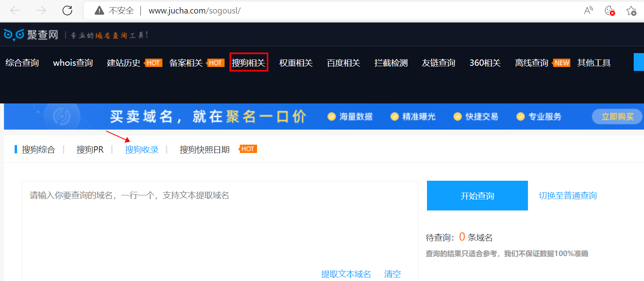Viewport: 644px width, 281px height.
Task: Open 建站历史 menu
Action: pyautogui.click(x=124, y=63)
